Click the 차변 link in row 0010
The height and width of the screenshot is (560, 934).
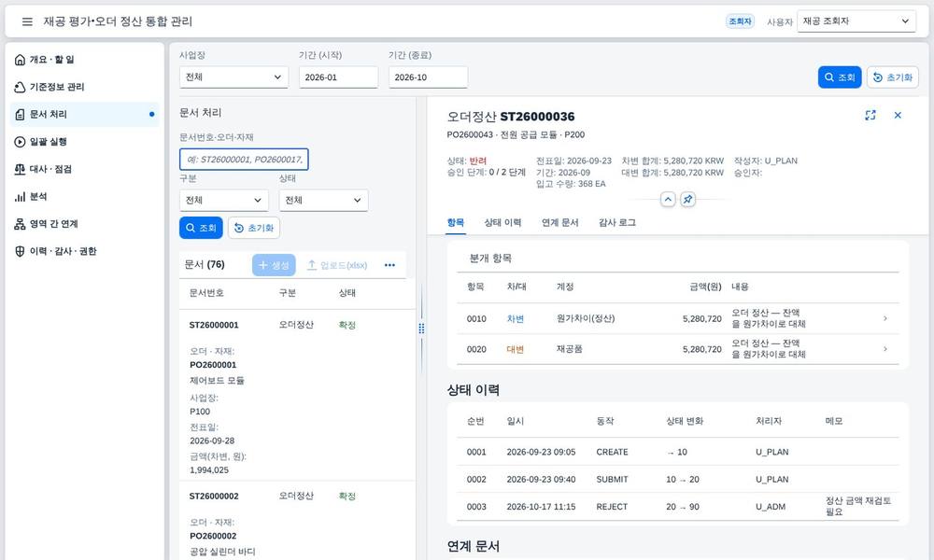click(x=516, y=319)
